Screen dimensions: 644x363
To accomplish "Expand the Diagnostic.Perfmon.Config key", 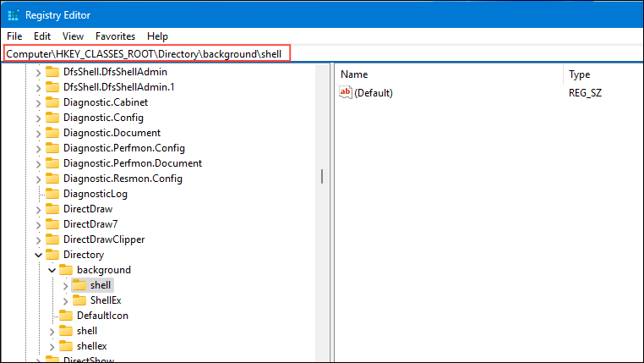I will [38, 149].
